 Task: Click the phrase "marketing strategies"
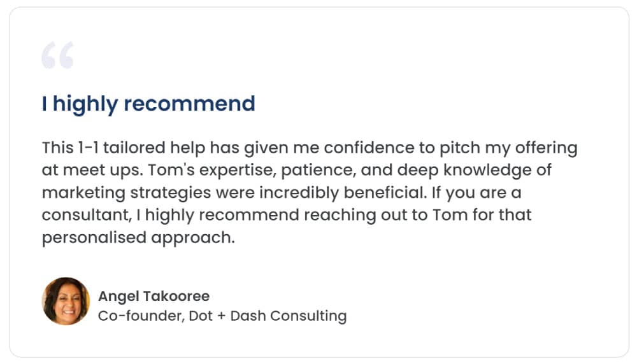[126, 193]
